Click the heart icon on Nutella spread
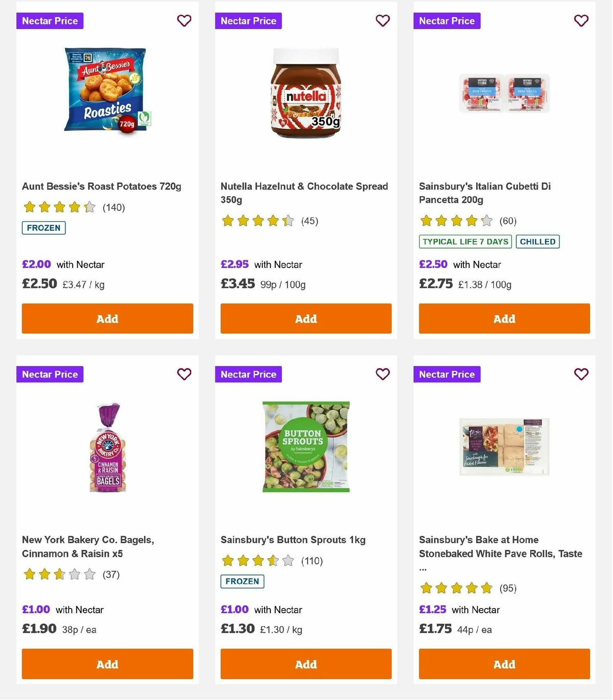 click(x=383, y=21)
